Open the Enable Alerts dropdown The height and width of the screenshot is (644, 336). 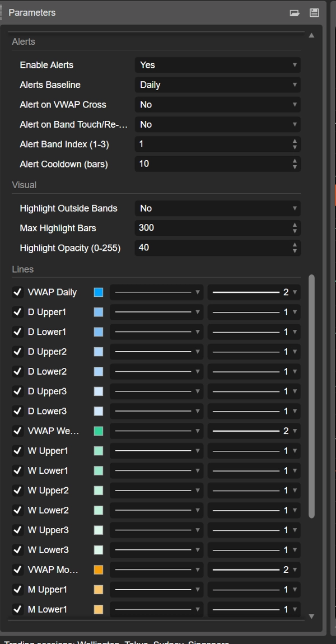(x=217, y=65)
